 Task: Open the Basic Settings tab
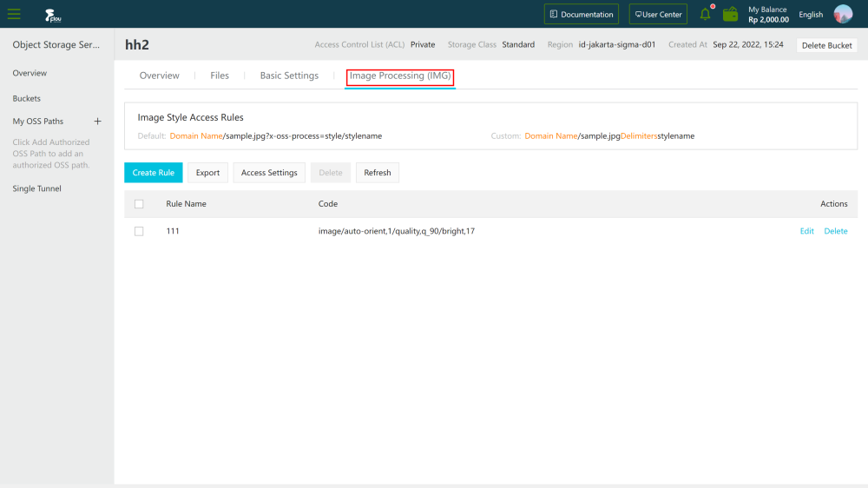(289, 76)
